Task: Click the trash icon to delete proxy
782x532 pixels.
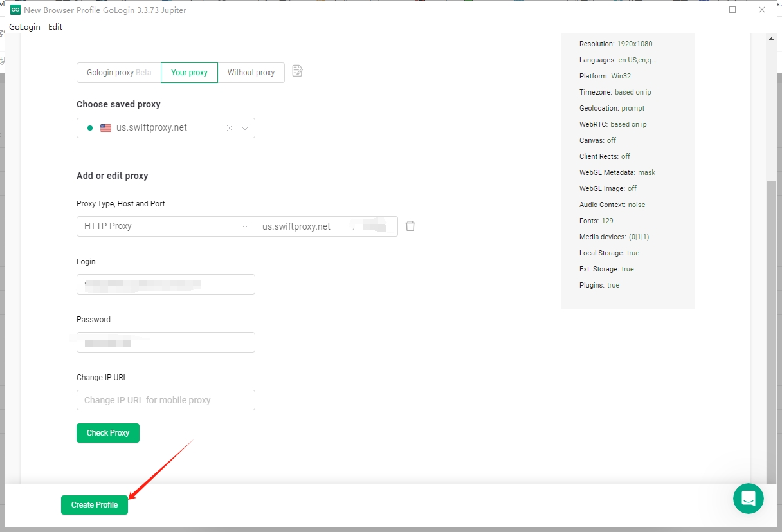Action: pos(410,226)
